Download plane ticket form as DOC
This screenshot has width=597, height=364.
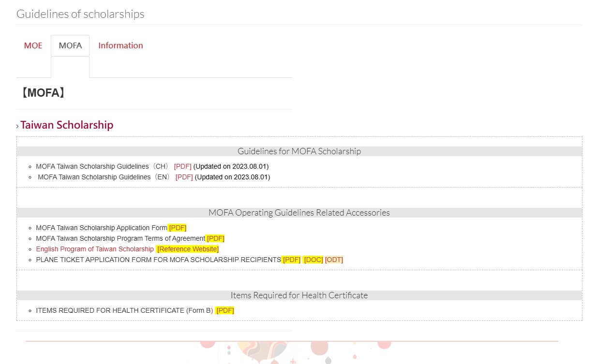(x=313, y=260)
